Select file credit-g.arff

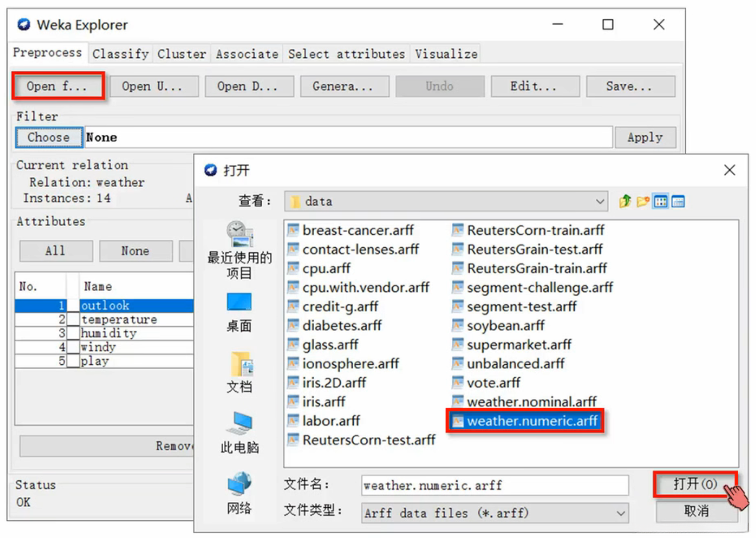tap(333, 307)
